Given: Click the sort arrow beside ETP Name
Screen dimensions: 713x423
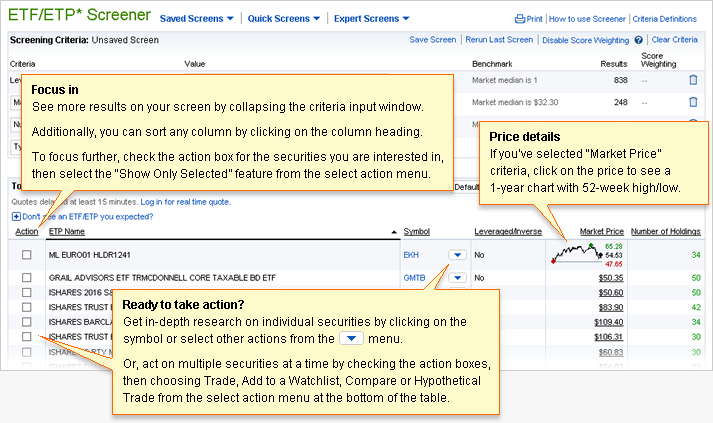Looking at the screenshot, I should [x=393, y=233].
